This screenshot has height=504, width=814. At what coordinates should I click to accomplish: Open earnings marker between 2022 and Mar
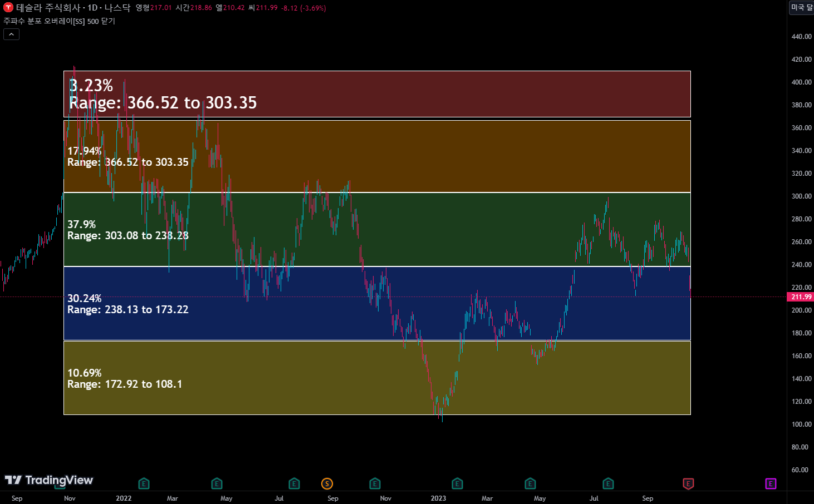pos(144,483)
